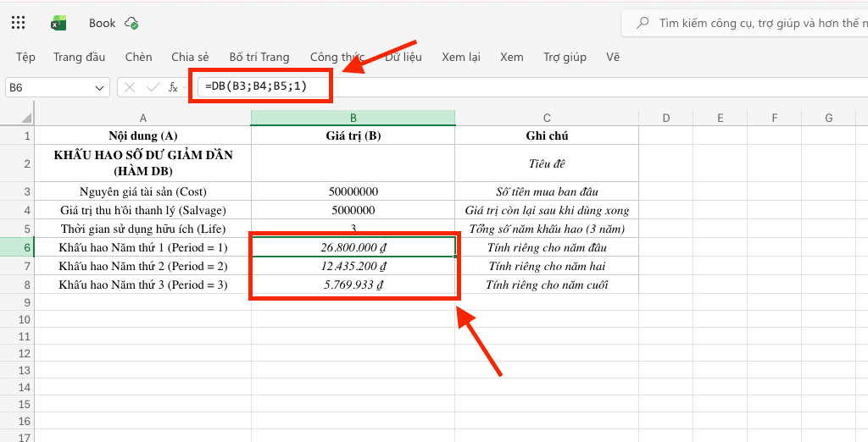The height and width of the screenshot is (442, 868).
Task: Select row 6 header
Action: (17, 247)
